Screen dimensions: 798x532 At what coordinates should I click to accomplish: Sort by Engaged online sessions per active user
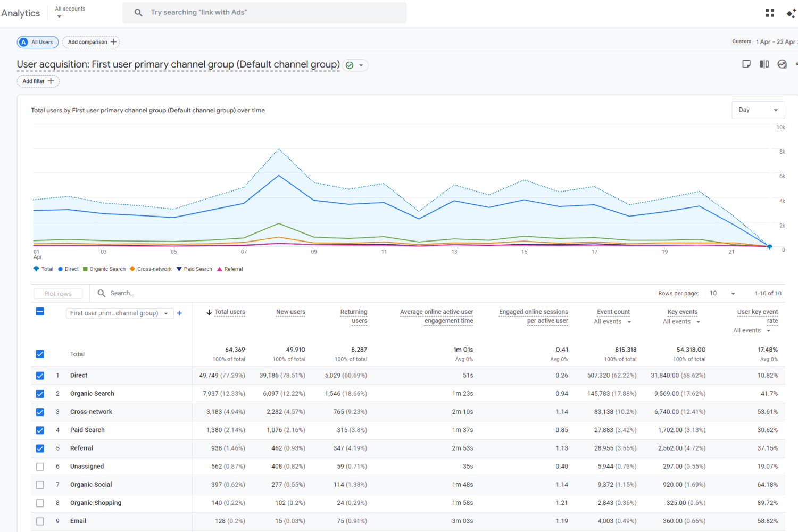coord(534,317)
